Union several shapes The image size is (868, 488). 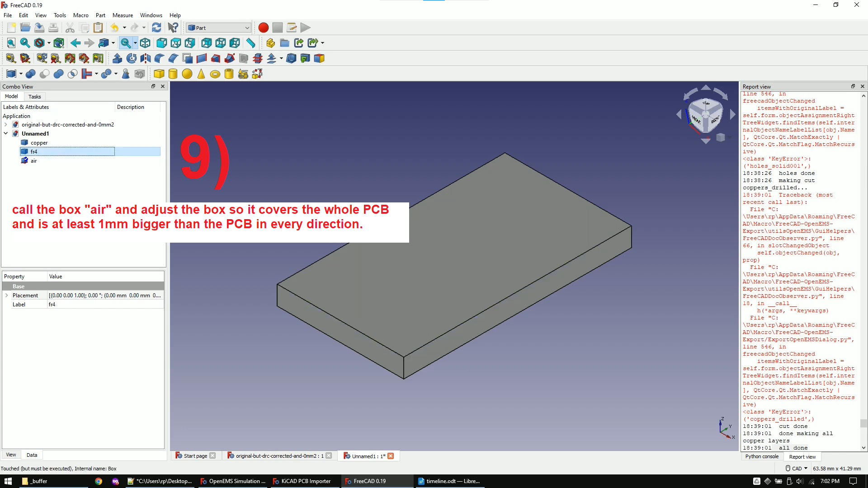coord(58,74)
